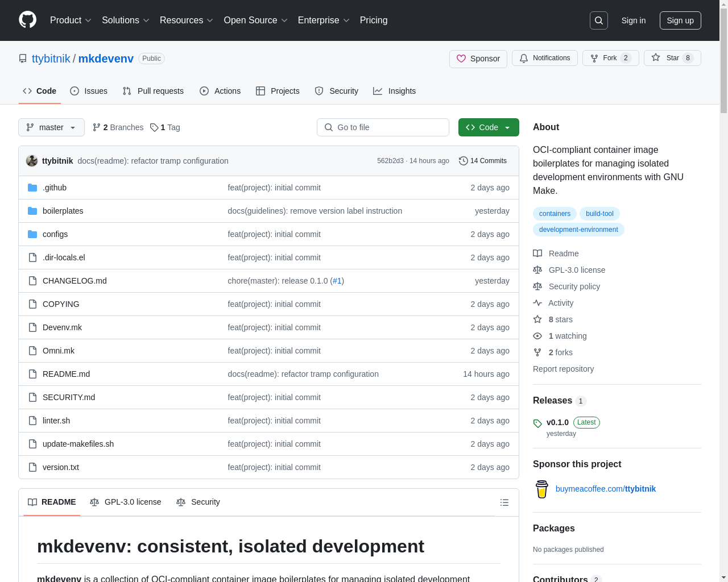This screenshot has height=582, width=728.
Task: Open the ttybitnik owner link
Action: pos(51,59)
